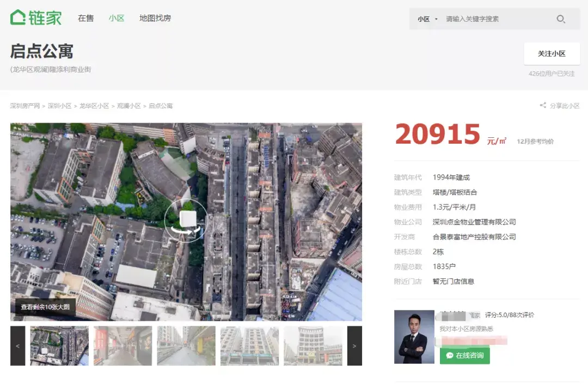Click the search magnifier icon
The height and width of the screenshot is (384, 588).
(x=560, y=19)
